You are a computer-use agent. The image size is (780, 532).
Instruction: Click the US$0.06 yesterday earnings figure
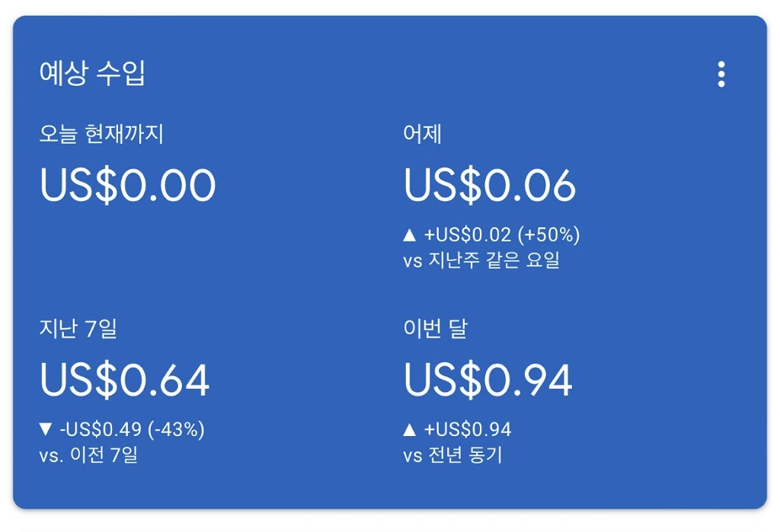tap(491, 183)
